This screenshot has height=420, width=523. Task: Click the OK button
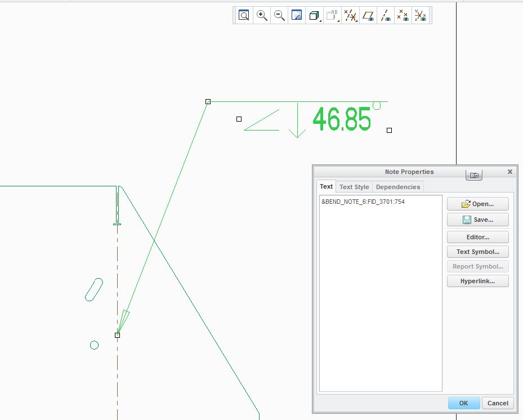(x=464, y=403)
